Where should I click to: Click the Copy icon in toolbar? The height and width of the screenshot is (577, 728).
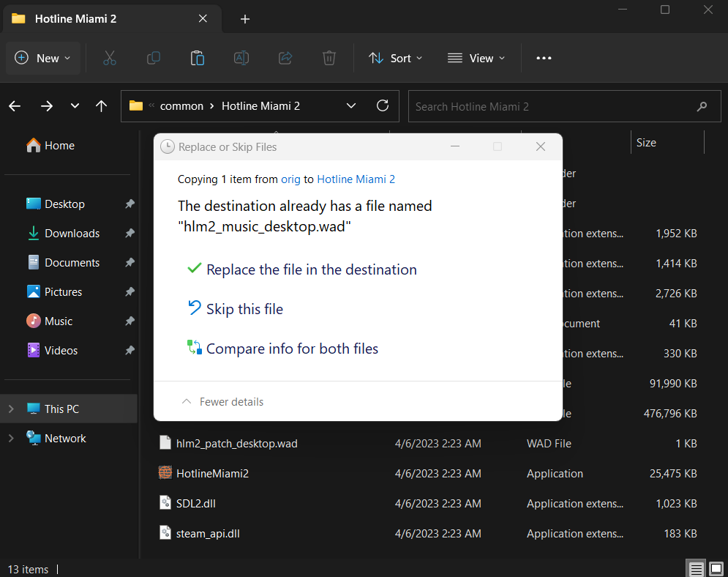154,58
